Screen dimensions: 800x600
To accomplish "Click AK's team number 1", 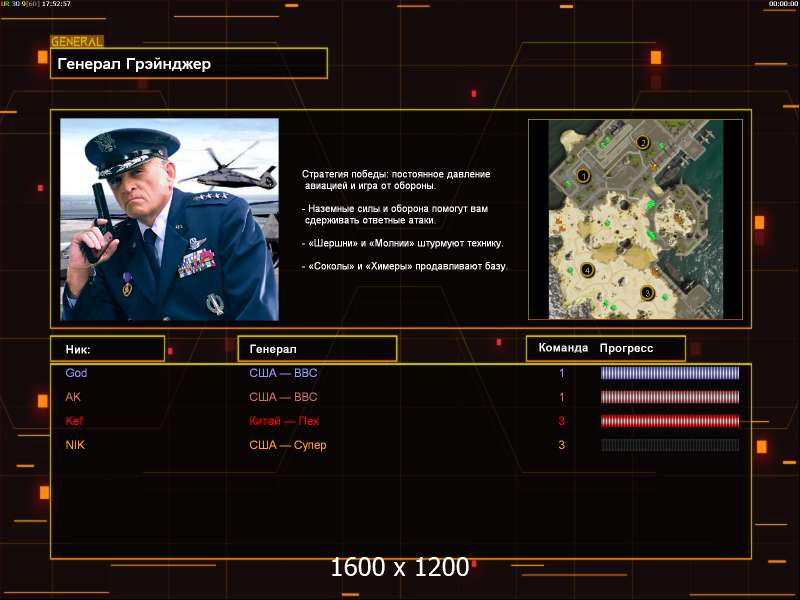I will [562, 397].
